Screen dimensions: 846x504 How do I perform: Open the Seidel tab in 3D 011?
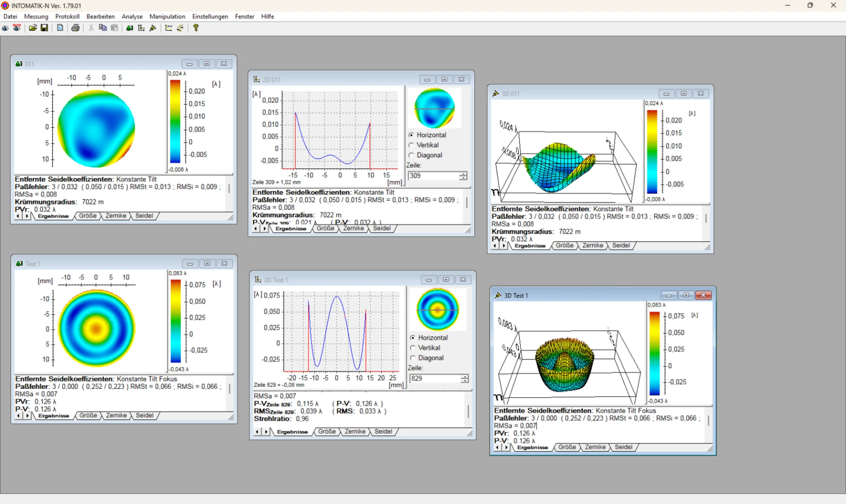[621, 246]
